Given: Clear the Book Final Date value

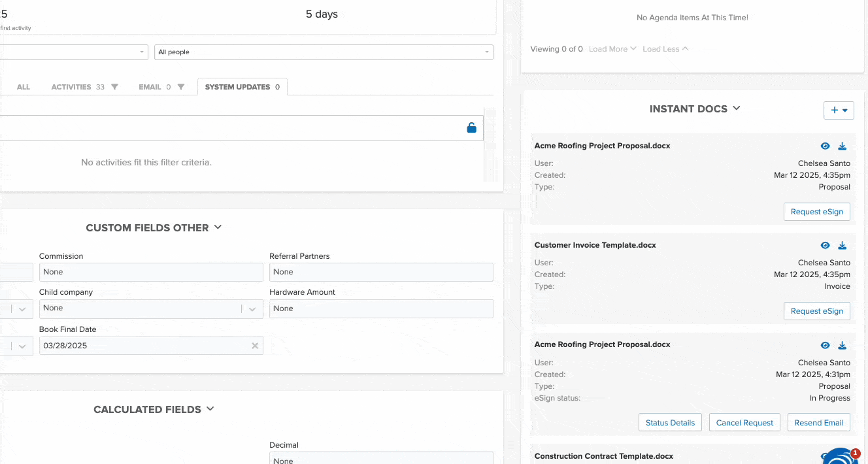Looking at the screenshot, I should (255, 346).
